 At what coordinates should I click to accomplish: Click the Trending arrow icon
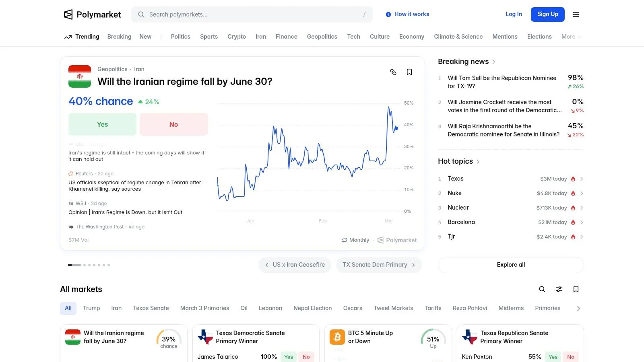click(x=68, y=37)
